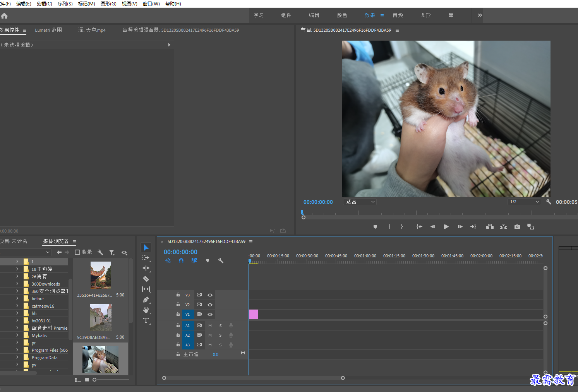578x392 pixels.
Task: Select the Hand tool
Action: click(146, 310)
